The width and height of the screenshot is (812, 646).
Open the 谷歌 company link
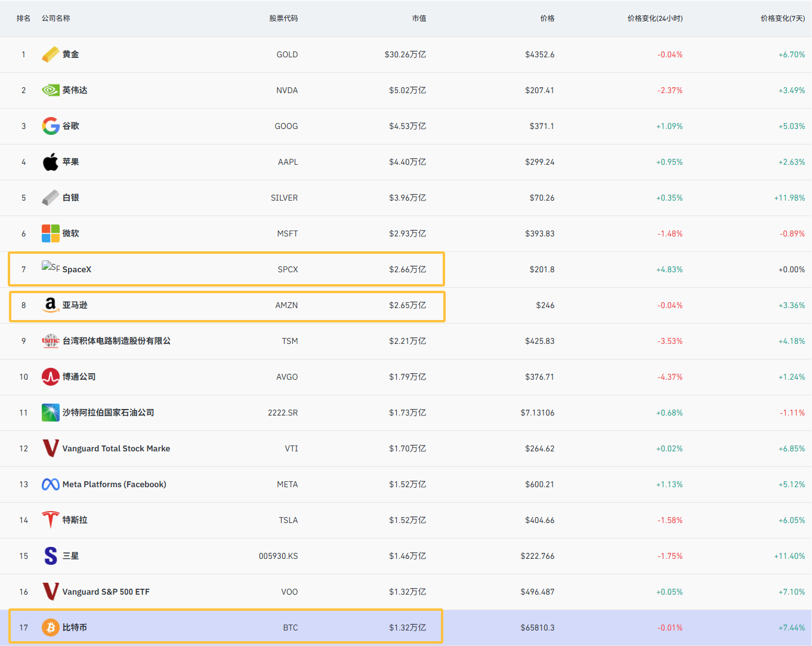pos(71,126)
